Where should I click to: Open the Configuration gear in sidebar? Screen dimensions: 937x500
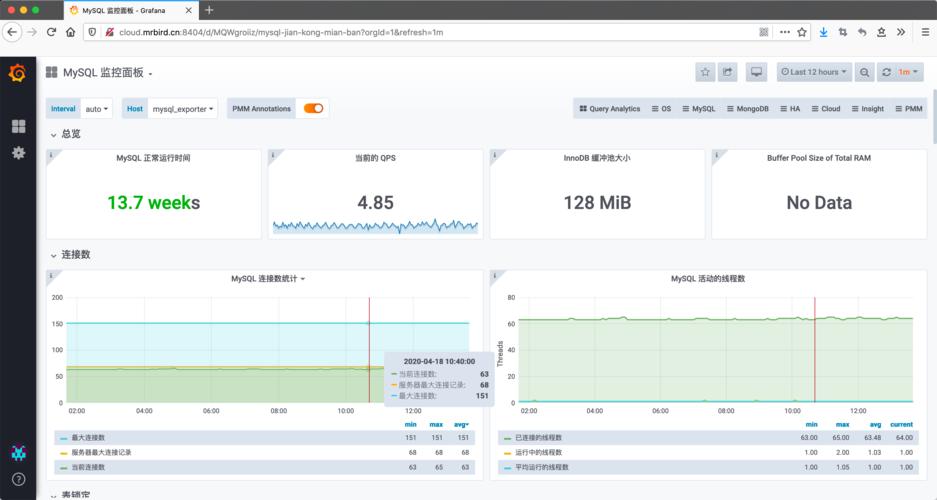pos(18,153)
